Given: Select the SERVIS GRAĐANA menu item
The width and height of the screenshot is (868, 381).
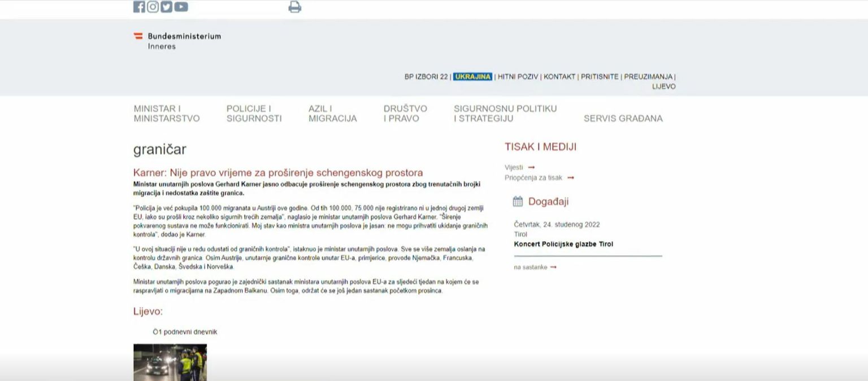Looking at the screenshot, I should [623, 119].
